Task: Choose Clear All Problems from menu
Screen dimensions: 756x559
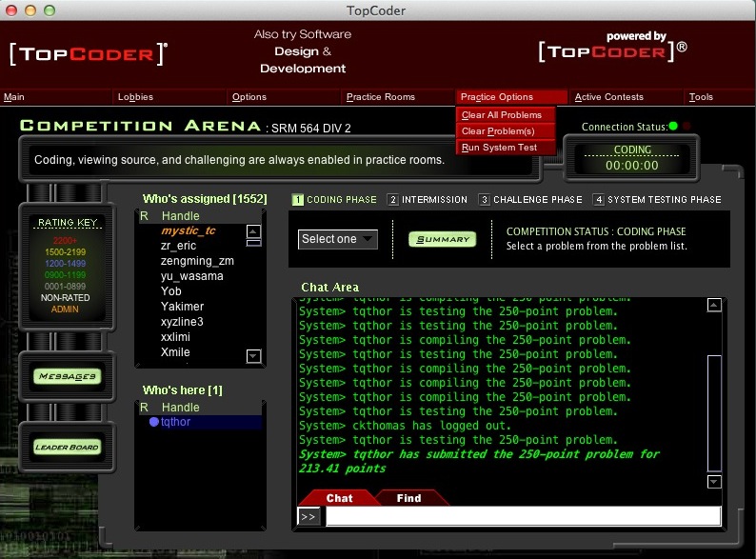Action: point(501,115)
